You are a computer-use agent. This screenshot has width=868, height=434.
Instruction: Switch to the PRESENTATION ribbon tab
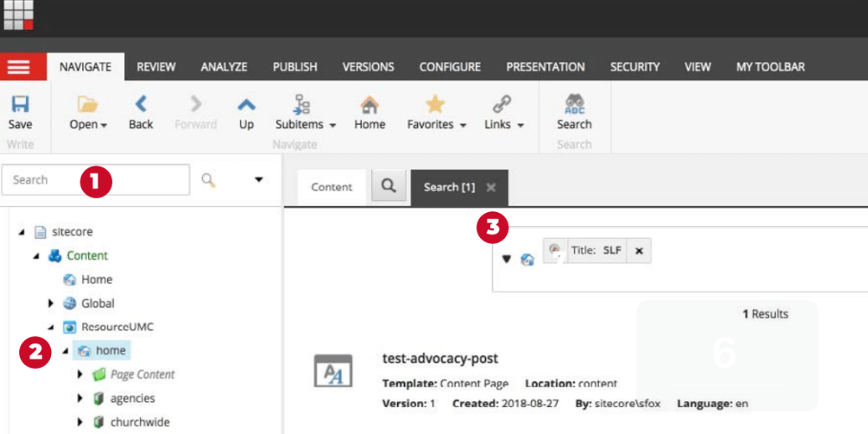click(545, 67)
